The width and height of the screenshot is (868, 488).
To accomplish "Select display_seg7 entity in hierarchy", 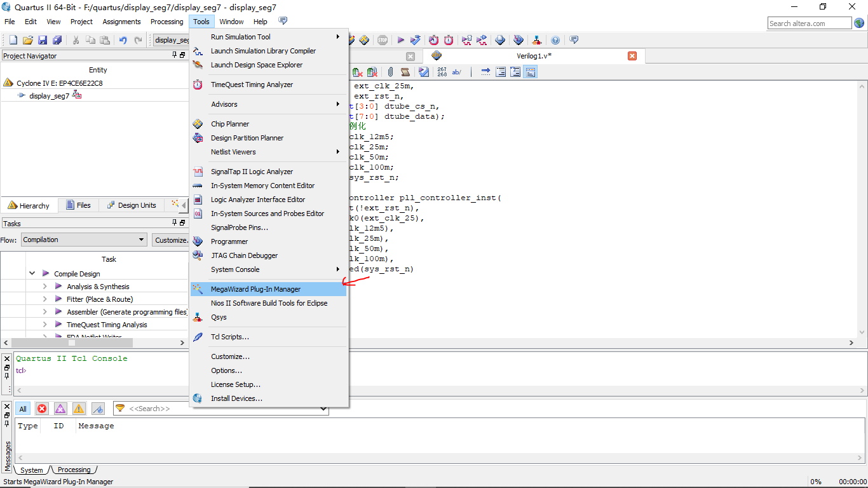I will click(x=49, y=96).
